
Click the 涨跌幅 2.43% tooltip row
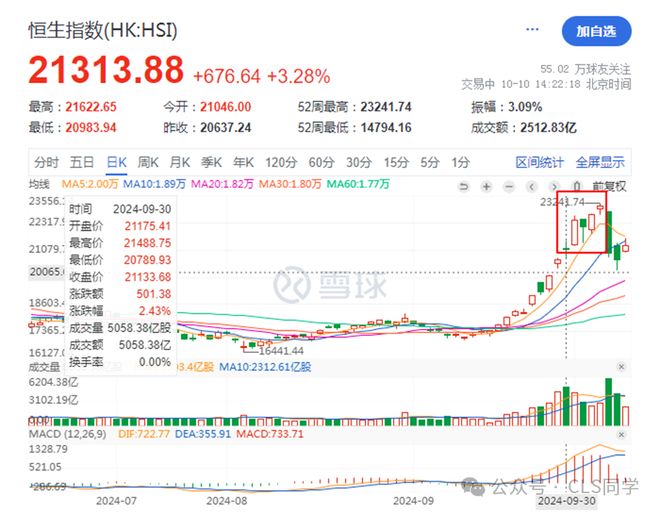pos(120,311)
